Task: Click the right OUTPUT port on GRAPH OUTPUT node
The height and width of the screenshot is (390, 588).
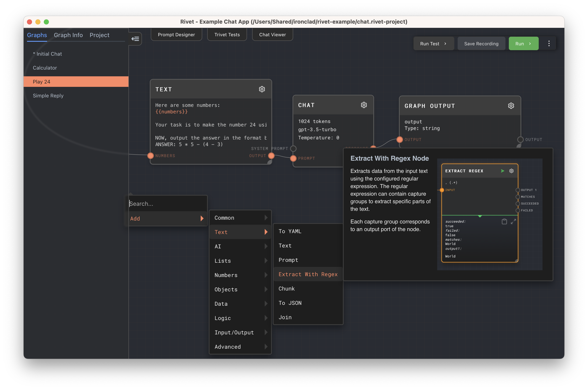Action: (520, 140)
